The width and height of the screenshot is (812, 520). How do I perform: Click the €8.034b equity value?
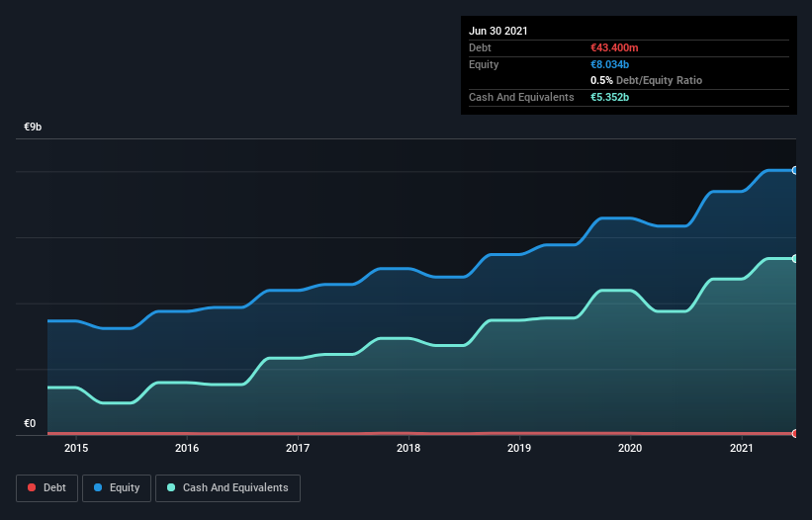pyautogui.click(x=609, y=64)
